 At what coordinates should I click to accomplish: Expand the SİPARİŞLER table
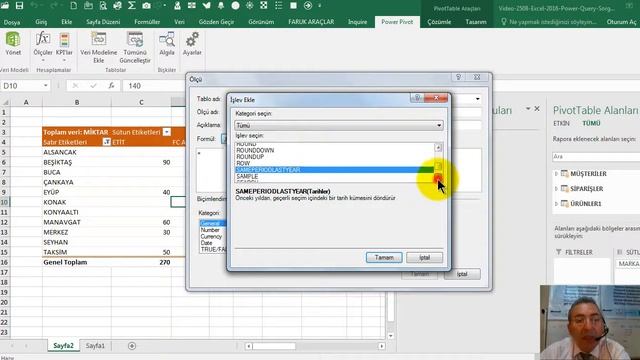click(556, 189)
